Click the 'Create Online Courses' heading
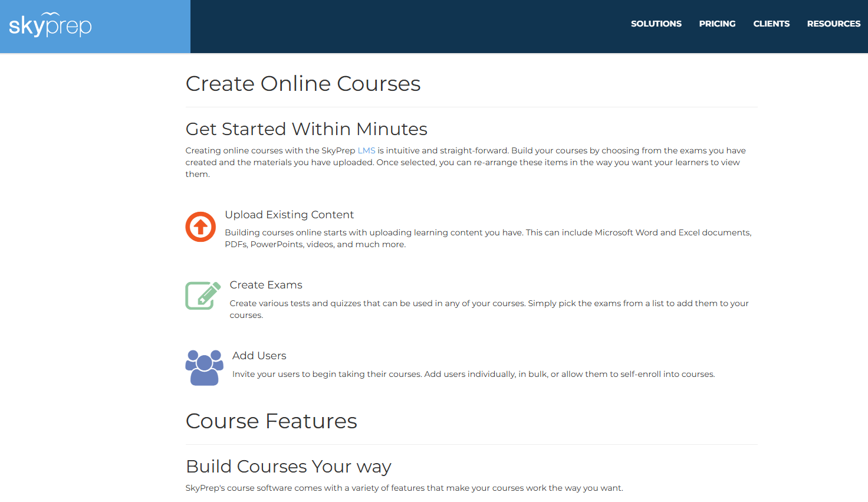Image resolution: width=868 pixels, height=502 pixels. (303, 84)
